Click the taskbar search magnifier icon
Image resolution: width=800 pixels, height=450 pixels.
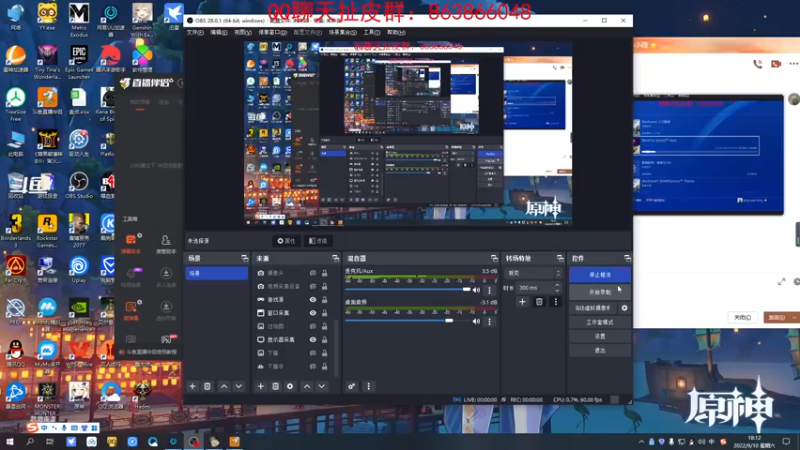coord(30,442)
